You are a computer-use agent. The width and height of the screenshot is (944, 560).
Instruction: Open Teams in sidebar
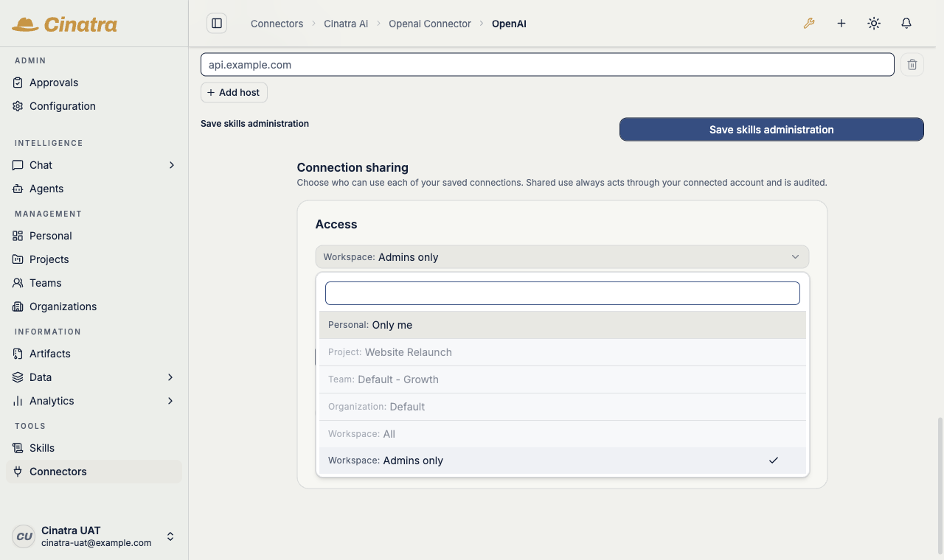pyautogui.click(x=94, y=283)
